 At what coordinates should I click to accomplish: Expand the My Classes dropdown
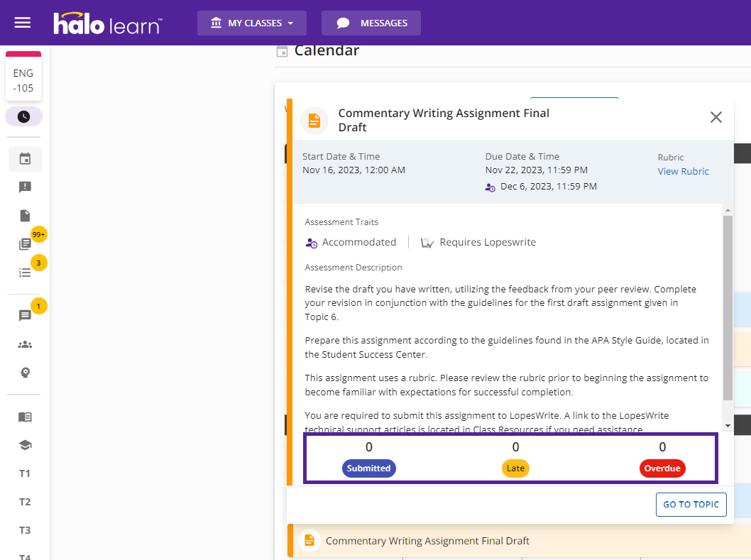pos(252,23)
